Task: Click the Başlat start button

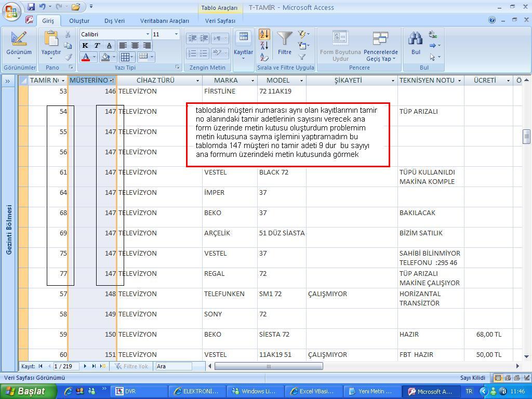Action: (25, 391)
